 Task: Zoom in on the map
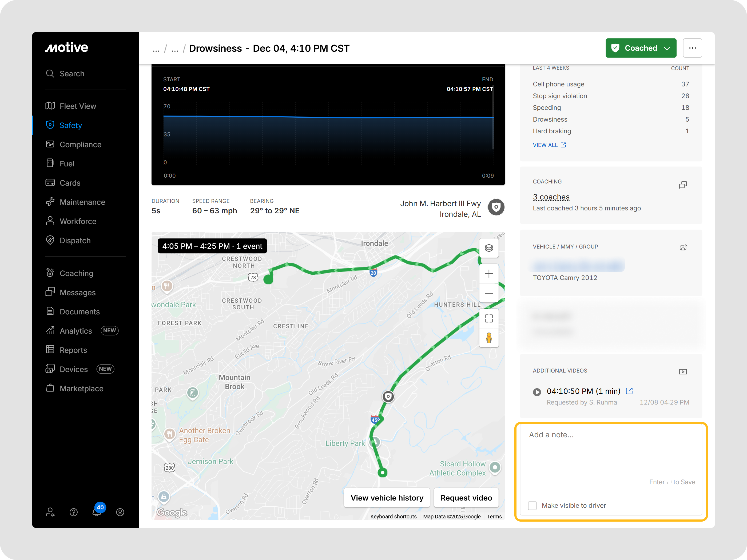point(489,274)
